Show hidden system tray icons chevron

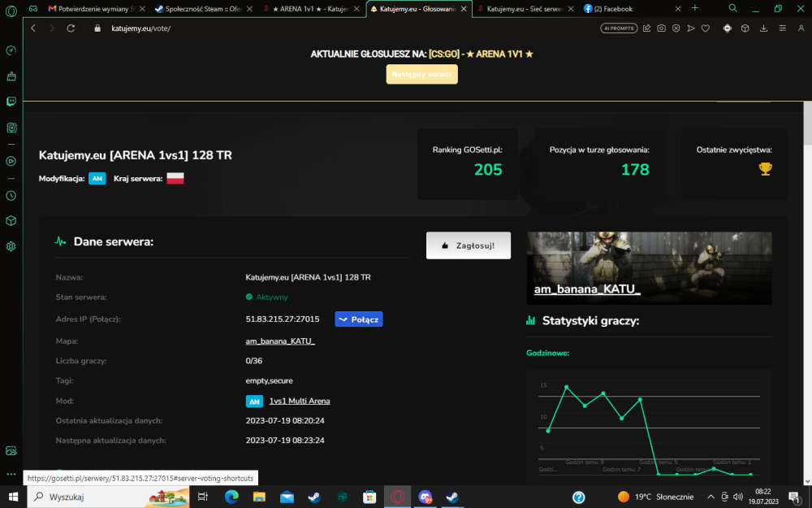[x=710, y=497]
